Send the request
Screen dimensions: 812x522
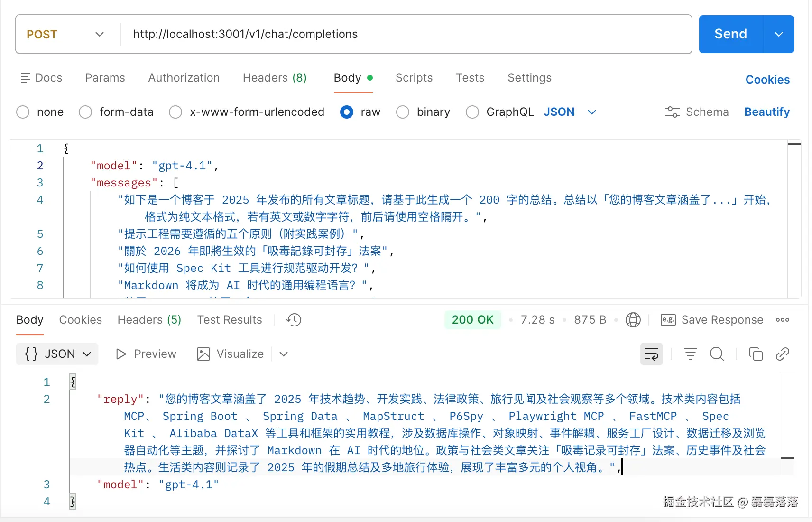[730, 34]
